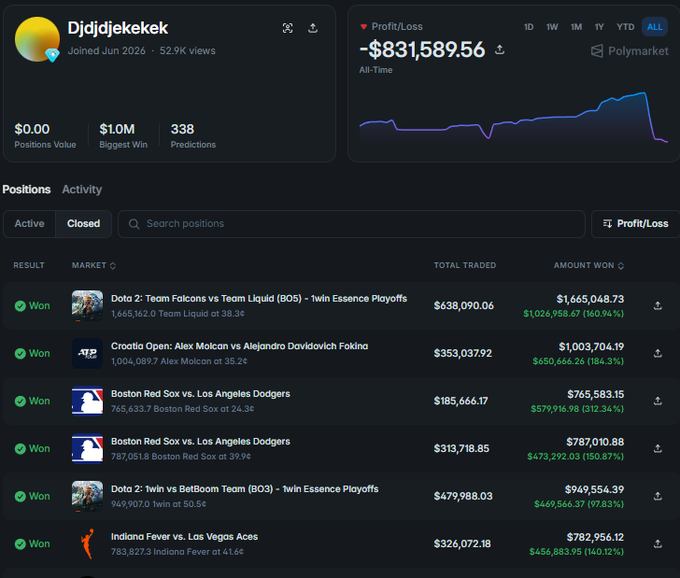Screen dimensions: 680x578
Task: Click the Polymarket logo in chart
Action: [x=629, y=51]
